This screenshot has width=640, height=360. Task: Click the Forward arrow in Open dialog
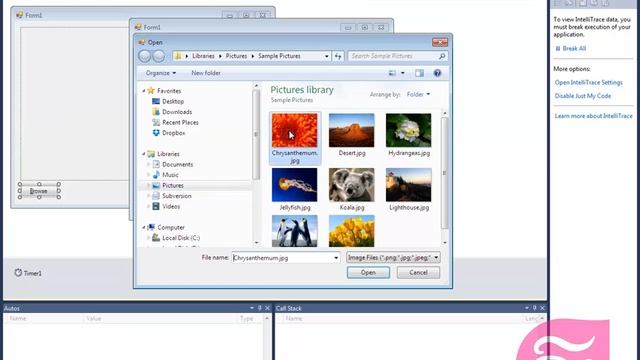tap(159, 56)
